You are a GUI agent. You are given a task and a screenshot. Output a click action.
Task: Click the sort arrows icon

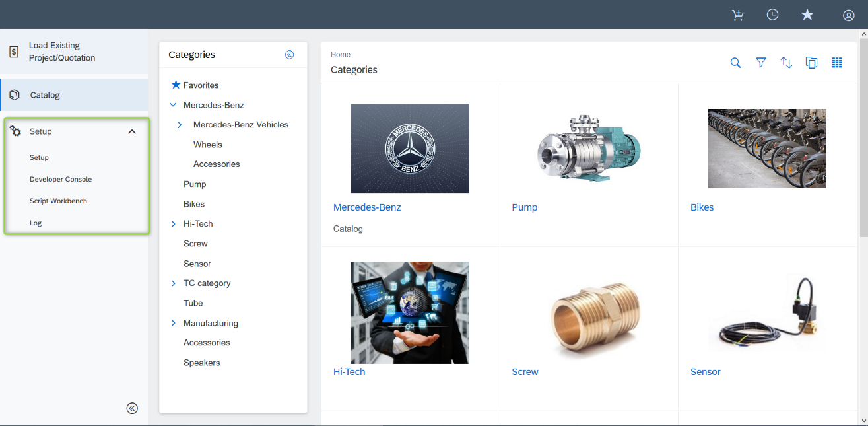point(786,63)
